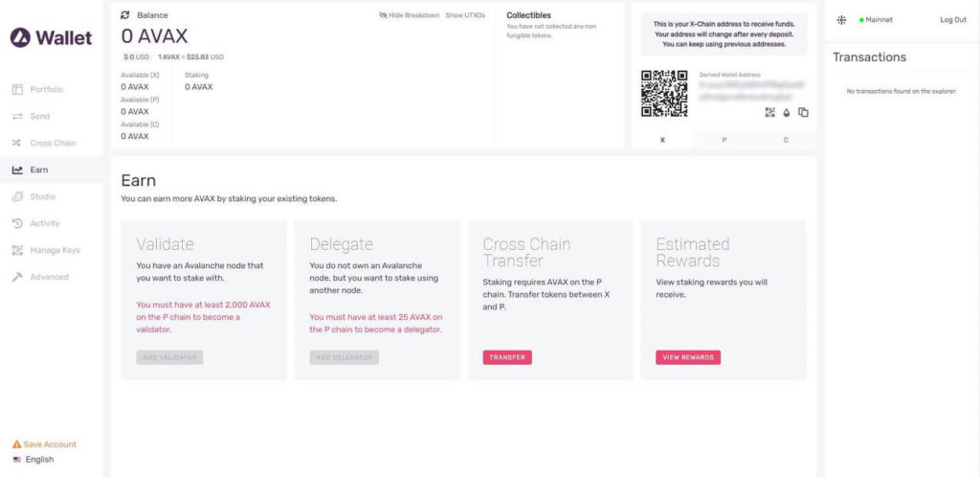The height and width of the screenshot is (477, 980).
Task: Select Earn in the sidebar menu
Action: point(52,170)
